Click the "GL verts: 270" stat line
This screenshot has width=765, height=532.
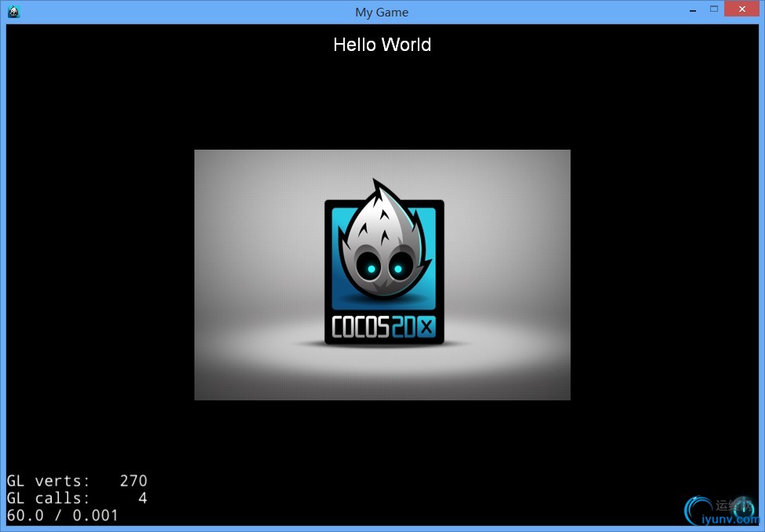77,481
